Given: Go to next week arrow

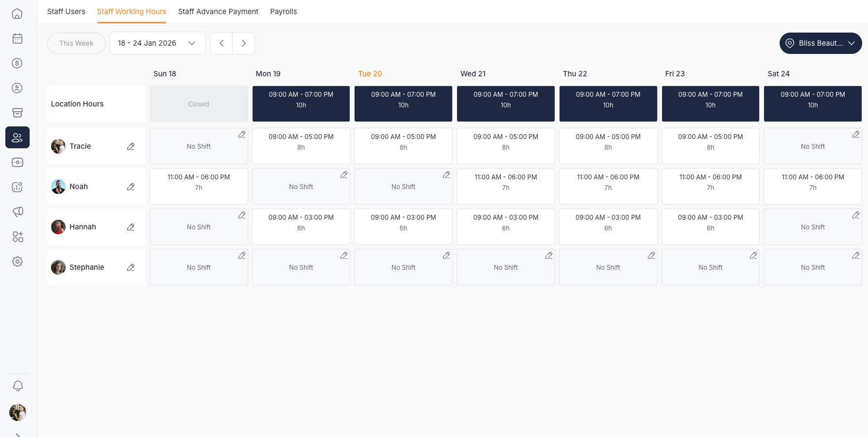Looking at the screenshot, I should (244, 43).
